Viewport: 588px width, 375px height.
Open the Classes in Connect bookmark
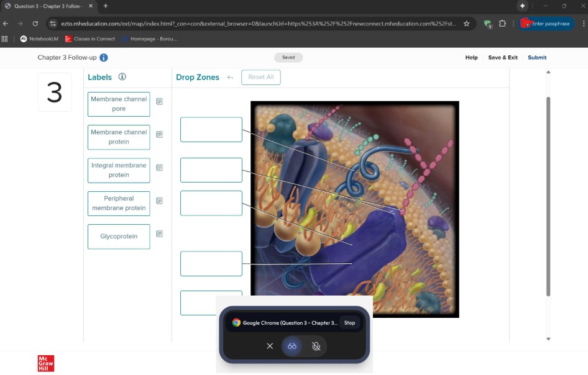(90, 39)
